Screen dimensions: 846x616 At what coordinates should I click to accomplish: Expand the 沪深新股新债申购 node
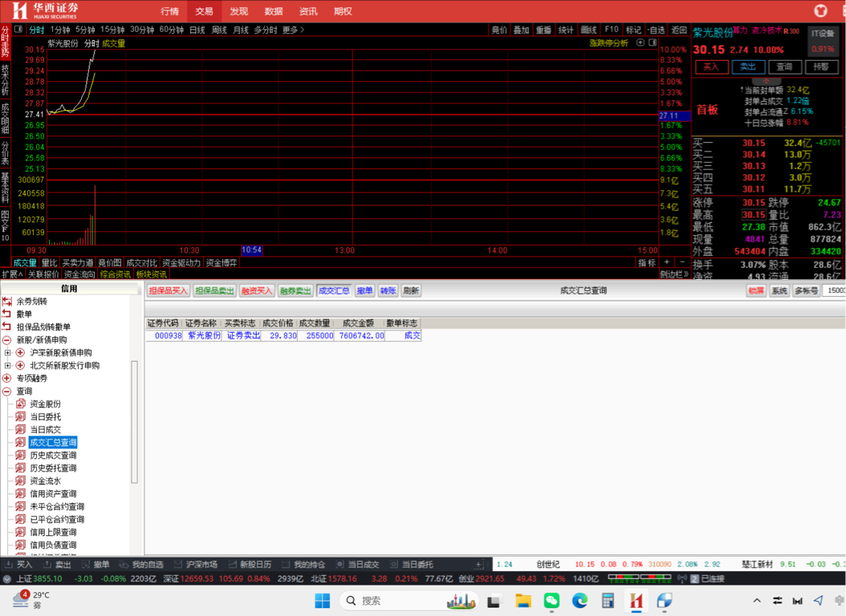point(7,352)
